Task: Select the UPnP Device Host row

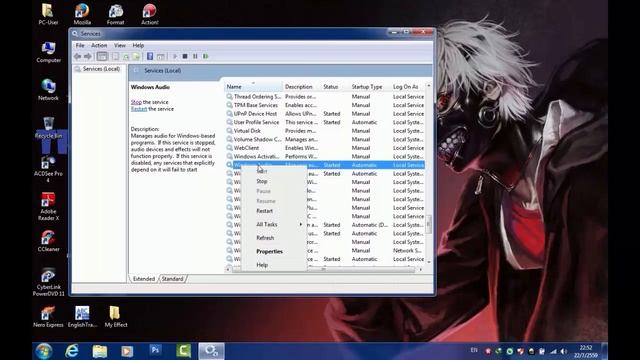Action: pos(325,114)
